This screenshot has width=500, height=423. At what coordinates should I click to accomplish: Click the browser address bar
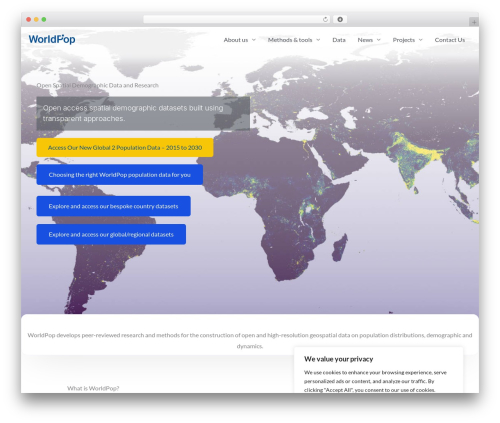[236, 20]
